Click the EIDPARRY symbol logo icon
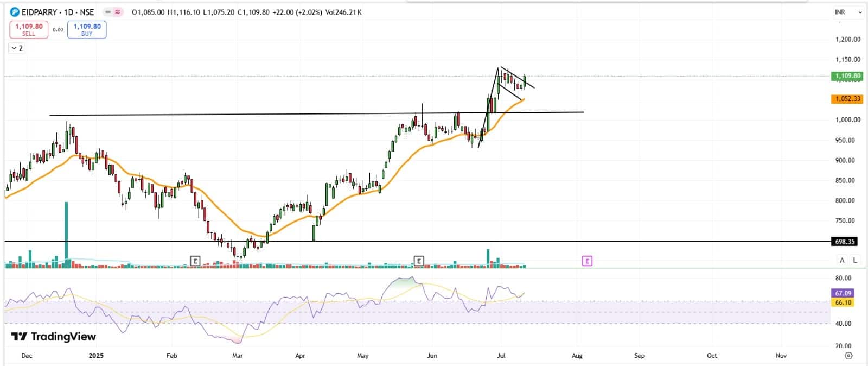 pyautogui.click(x=15, y=12)
